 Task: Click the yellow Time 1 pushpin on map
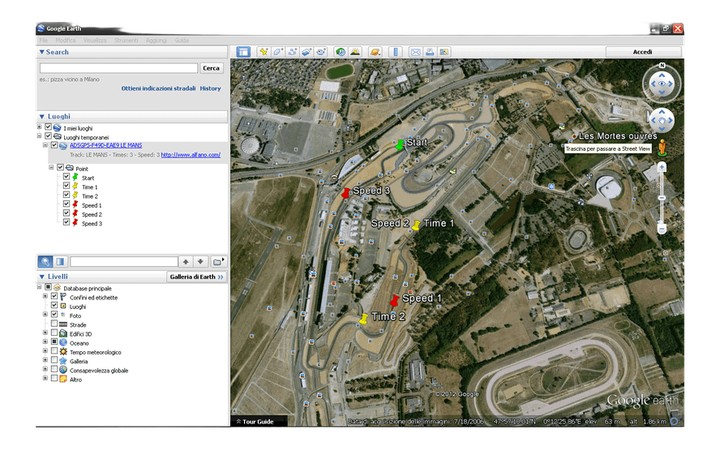(x=416, y=227)
